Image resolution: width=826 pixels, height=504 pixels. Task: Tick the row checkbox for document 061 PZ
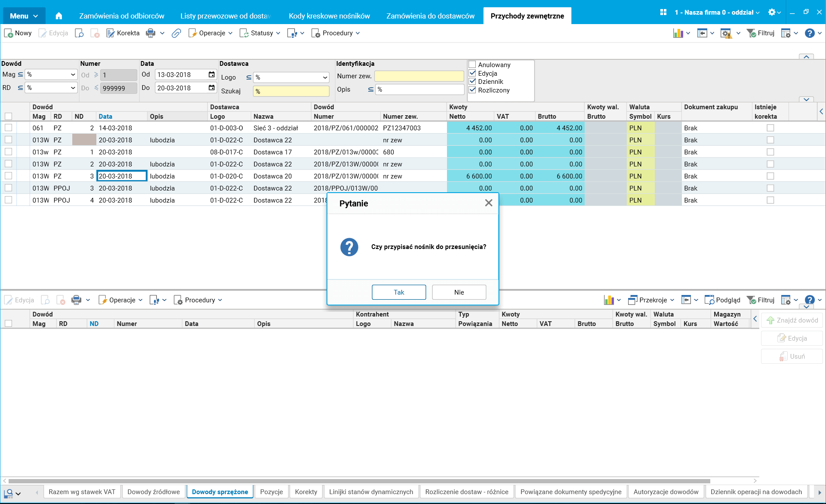9,128
